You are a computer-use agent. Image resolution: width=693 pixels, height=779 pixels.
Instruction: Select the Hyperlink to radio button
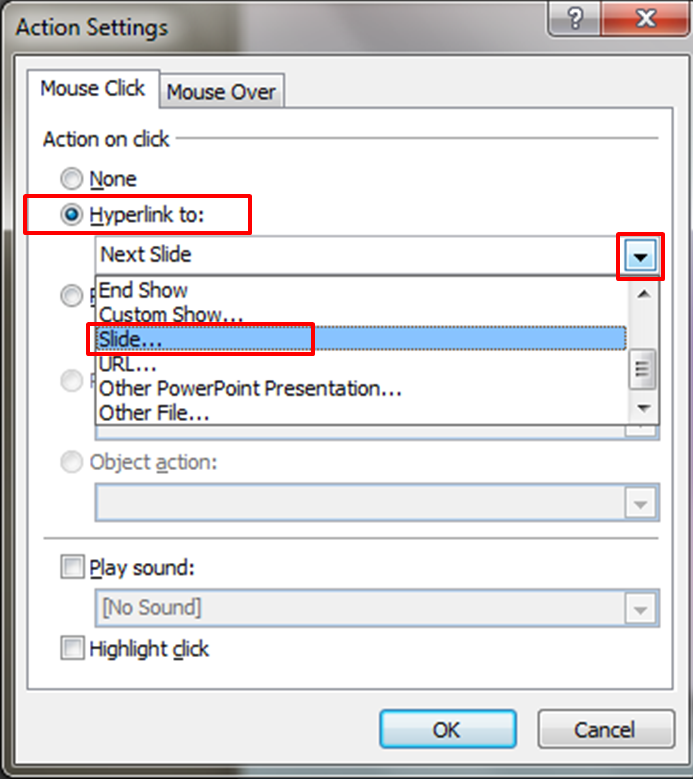tap(72, 215)
